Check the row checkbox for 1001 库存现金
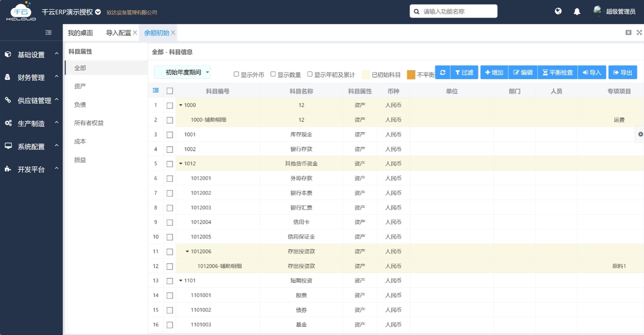 [170, 135]
